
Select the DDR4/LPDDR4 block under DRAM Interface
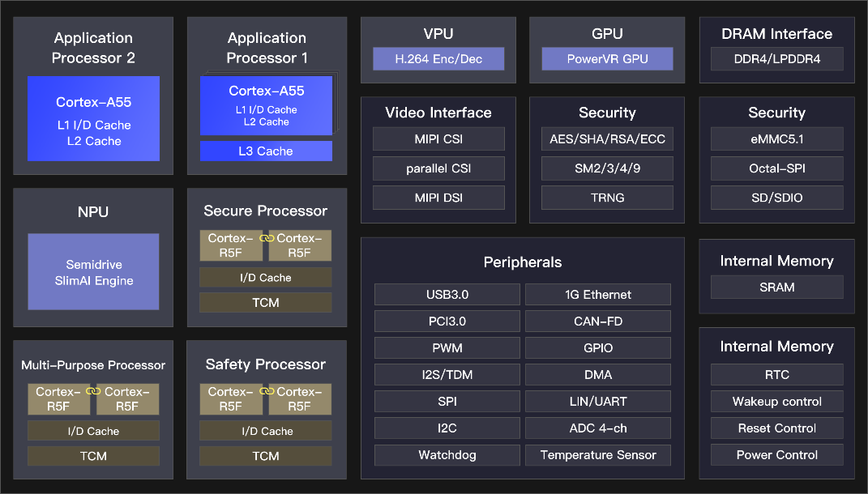click(776, 58)
